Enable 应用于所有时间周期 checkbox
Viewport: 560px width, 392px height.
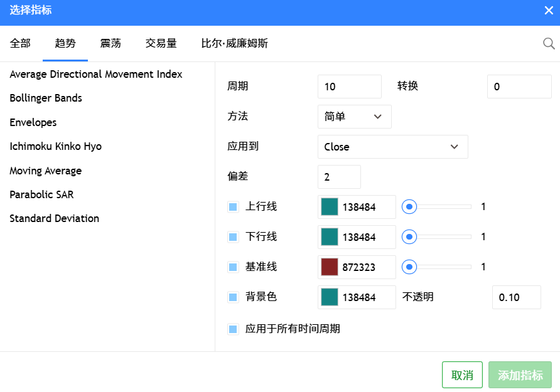[x=233, y=329]
